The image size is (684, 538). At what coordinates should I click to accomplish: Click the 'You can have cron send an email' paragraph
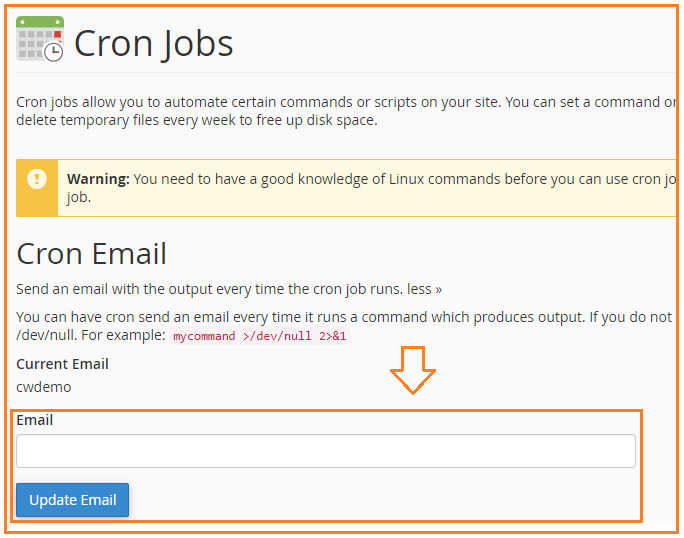[346, 326]
